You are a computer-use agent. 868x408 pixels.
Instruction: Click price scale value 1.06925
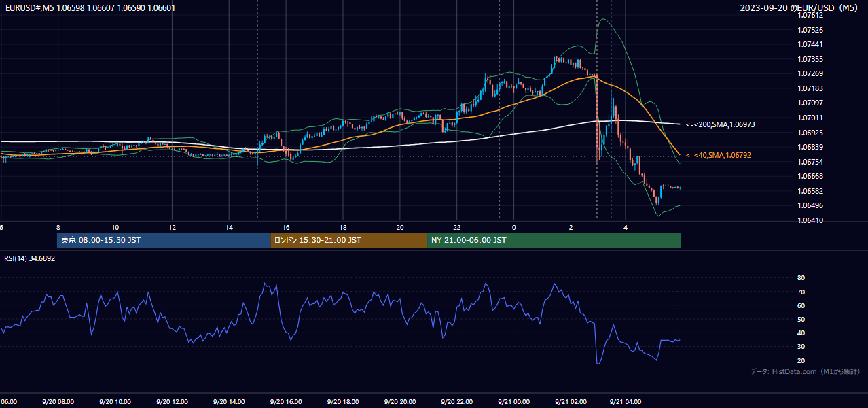click(x=810, y=132)
